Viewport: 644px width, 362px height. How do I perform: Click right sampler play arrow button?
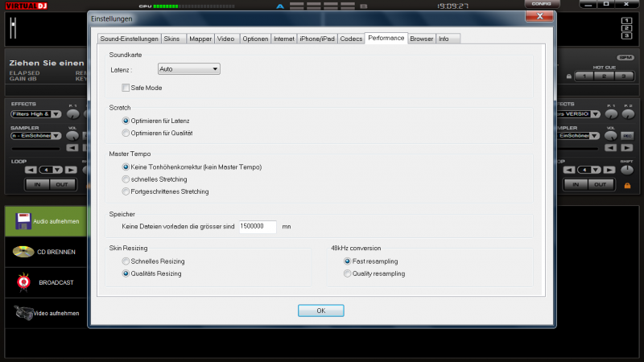point(627,148)
